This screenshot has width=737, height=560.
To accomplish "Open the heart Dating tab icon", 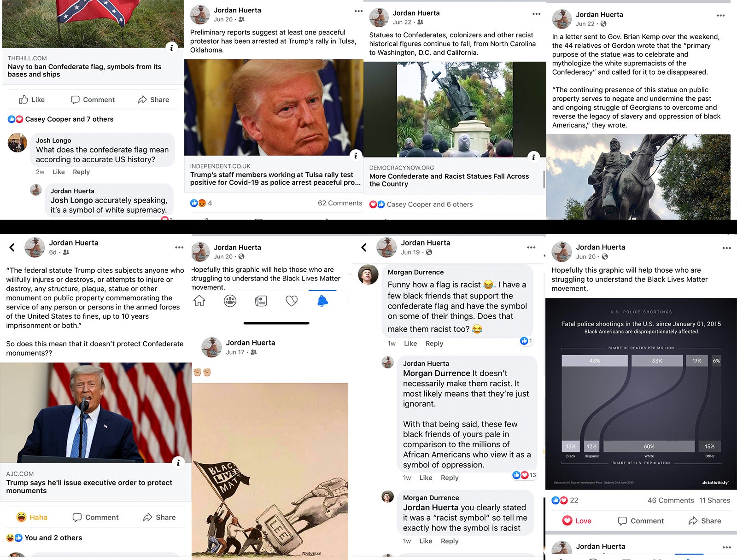I will [292, 301].
